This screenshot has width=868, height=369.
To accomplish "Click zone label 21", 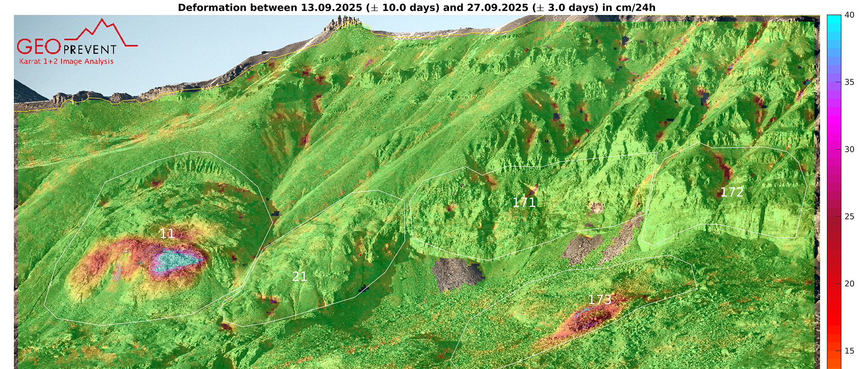I will click(299, 276).
